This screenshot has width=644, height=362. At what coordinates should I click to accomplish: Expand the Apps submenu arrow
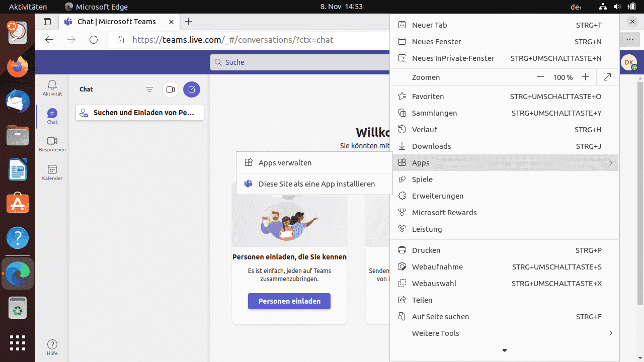[x=610, y=163]
